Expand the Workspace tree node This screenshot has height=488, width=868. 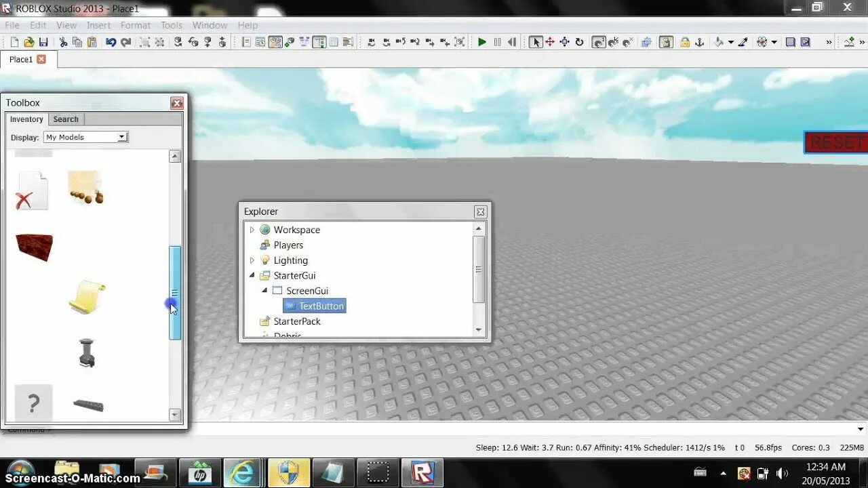[x=252, y=230]
